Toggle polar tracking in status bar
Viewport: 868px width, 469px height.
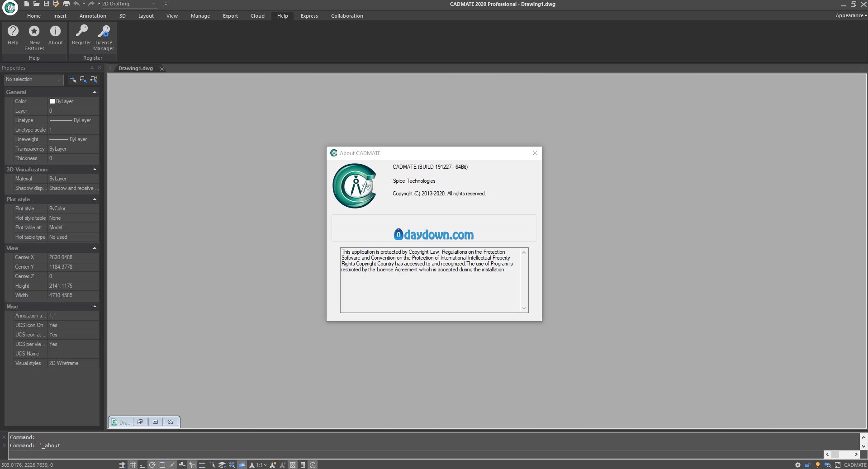[152, 465]
